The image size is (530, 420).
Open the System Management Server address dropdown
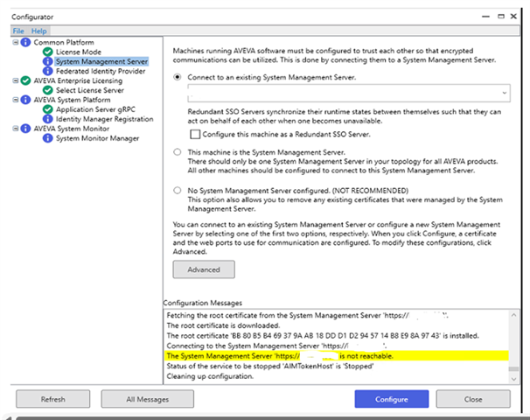tap(504, 93)
